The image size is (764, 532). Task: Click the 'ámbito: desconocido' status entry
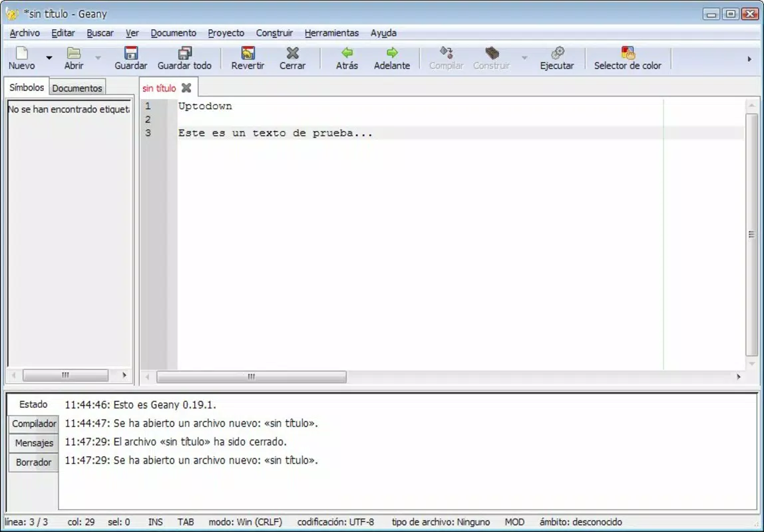click(581, 522)
